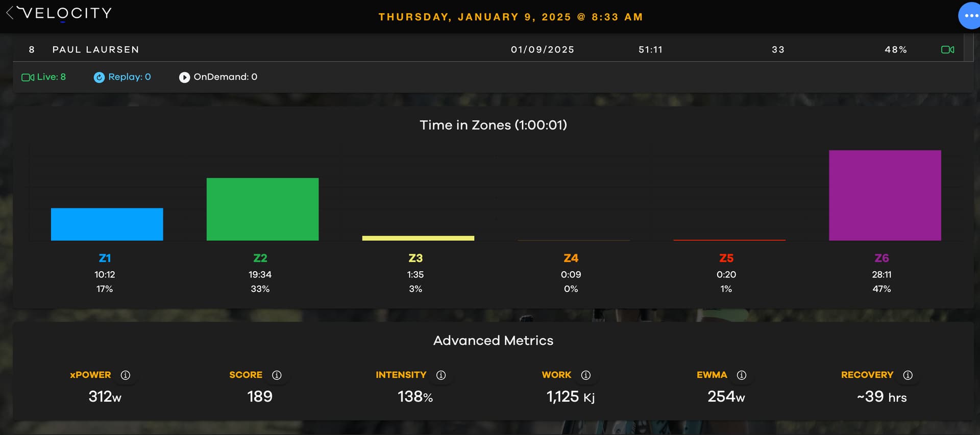
Task: Open the blue three-dots options menu
Action: coord(970,16)
